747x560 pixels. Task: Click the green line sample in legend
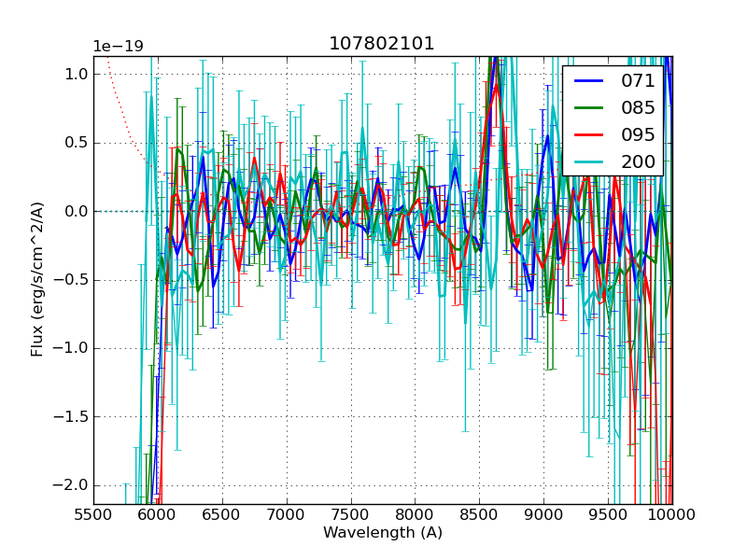click(589, 107)
